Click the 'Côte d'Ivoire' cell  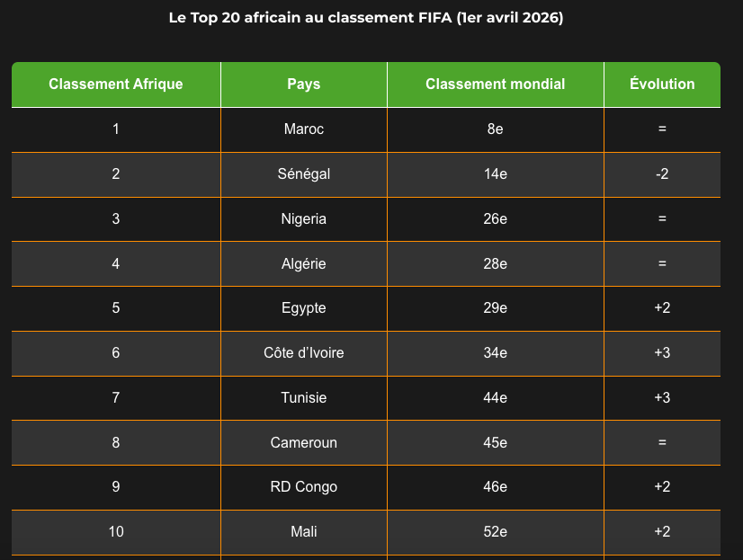tap(304, 353)
